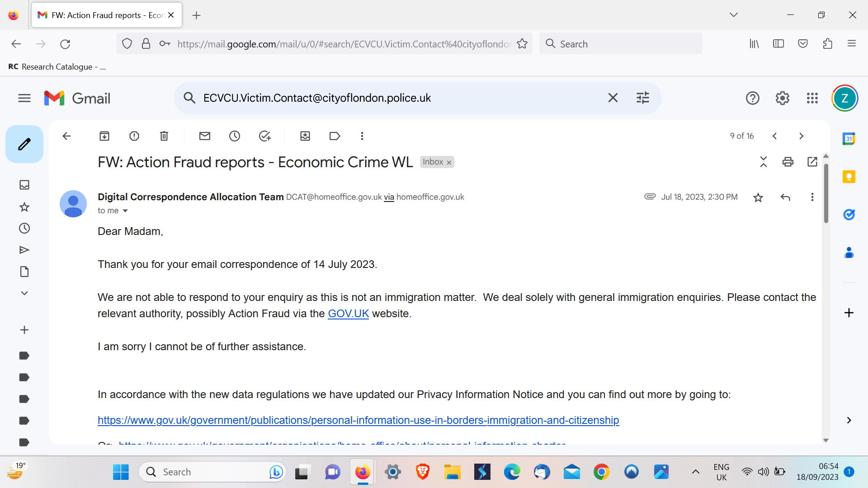Open the GOV.UK link in email
Image resolution: width=868 pixels, height=488 pixels.
point(348,314)
